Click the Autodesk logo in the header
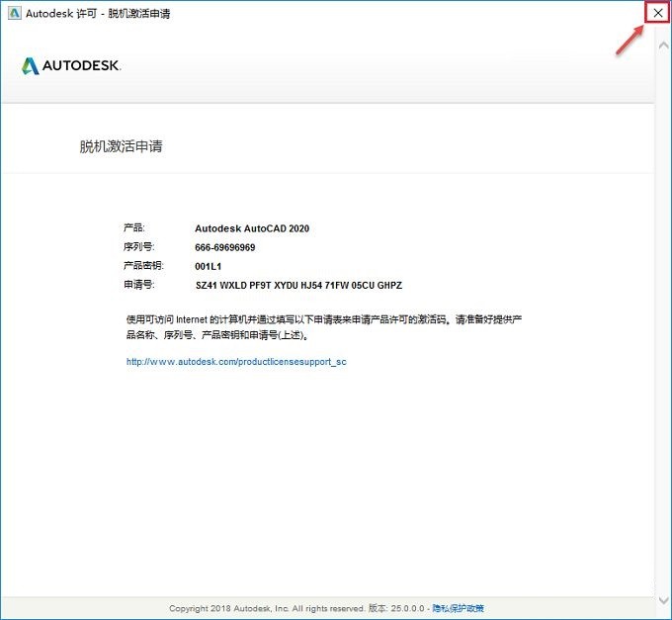The width and height of the screenshot is (672, 620). [71, 65]
